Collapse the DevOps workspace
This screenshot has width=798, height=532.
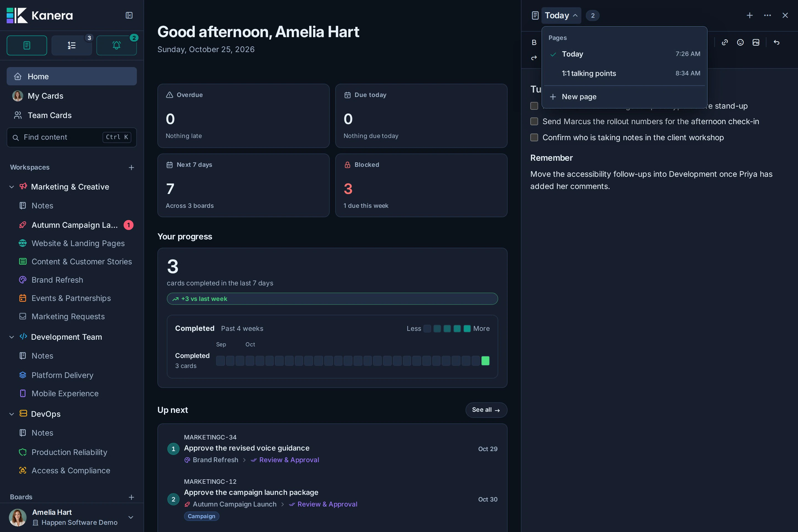click(x=12, y=414)
